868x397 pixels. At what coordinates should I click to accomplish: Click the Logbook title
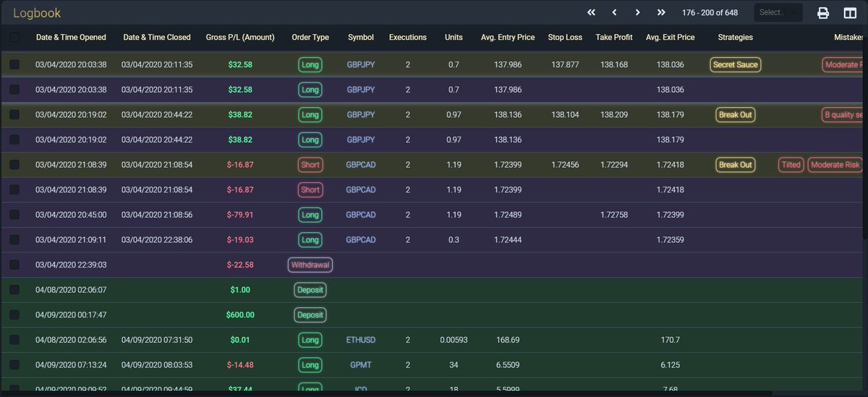(37, 13)
